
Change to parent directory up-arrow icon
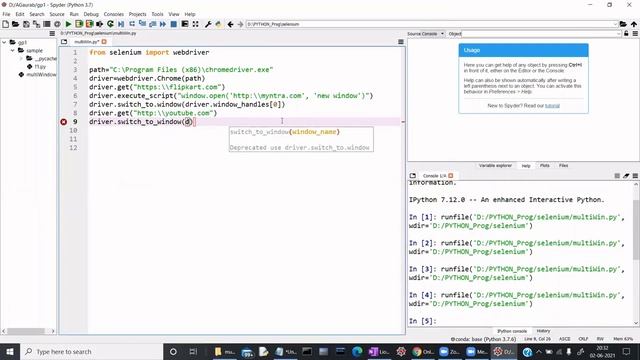[633, 24]
